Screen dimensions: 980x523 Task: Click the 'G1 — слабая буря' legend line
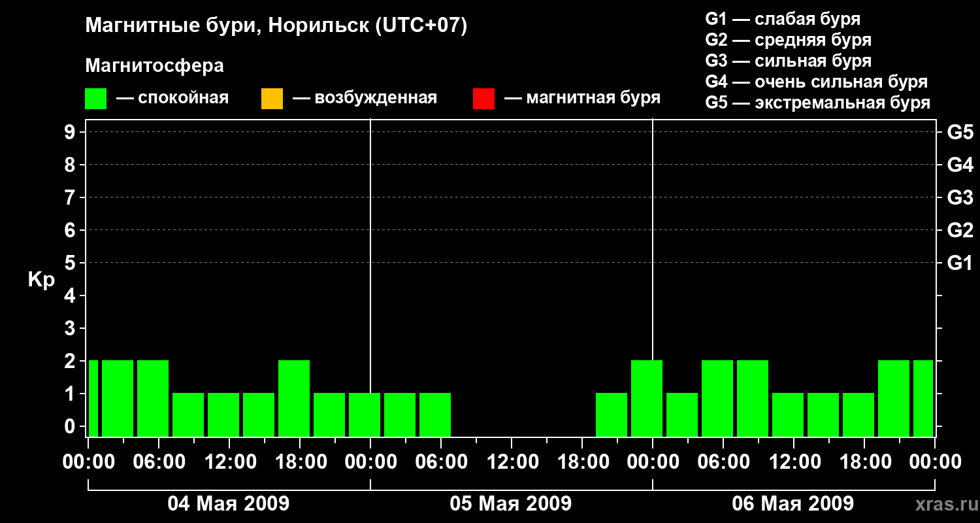783,19
